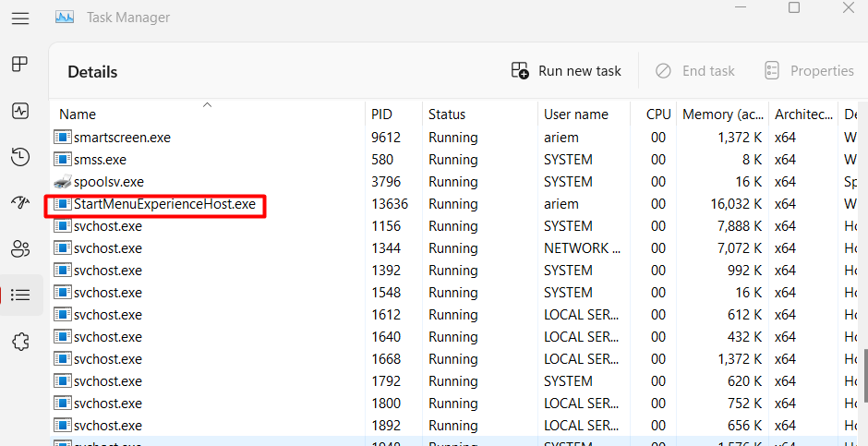Go to Processes page in sidebar
This screenshot has height=446, width=868.
coord(20,65)
